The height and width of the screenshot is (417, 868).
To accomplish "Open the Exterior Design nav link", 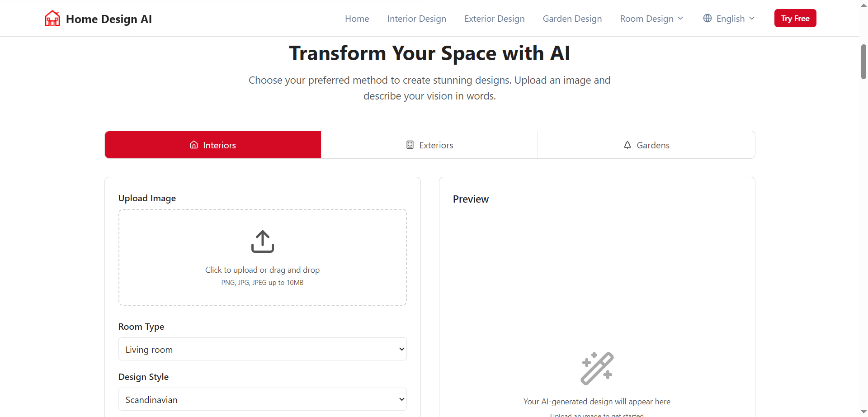I will [494, 19].
